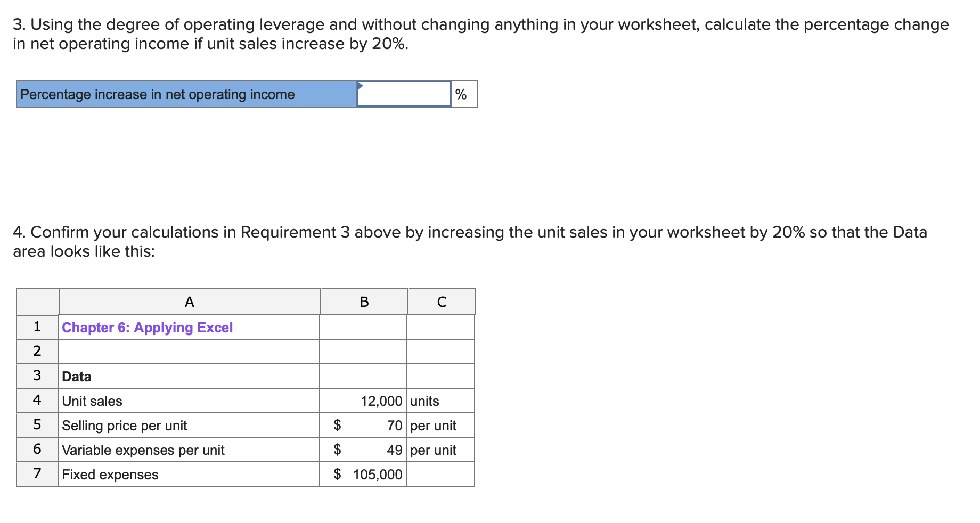
Task: Select the blue Percentage increase label cell
Action: coord(185,94)
